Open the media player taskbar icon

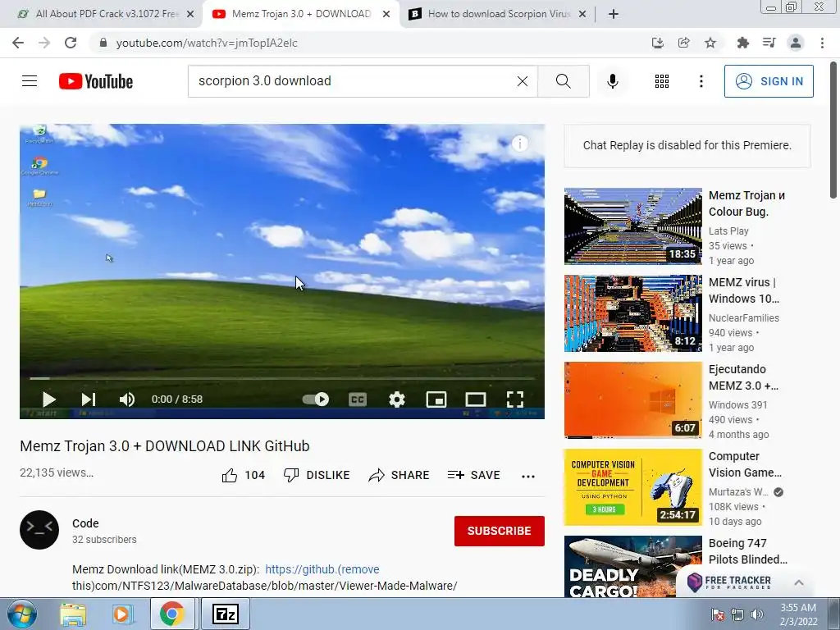[x=121, y=614]
